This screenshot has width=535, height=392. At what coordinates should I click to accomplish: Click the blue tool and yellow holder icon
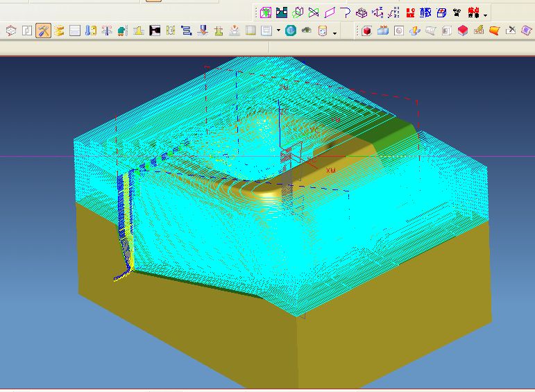(x=91, y=31)
